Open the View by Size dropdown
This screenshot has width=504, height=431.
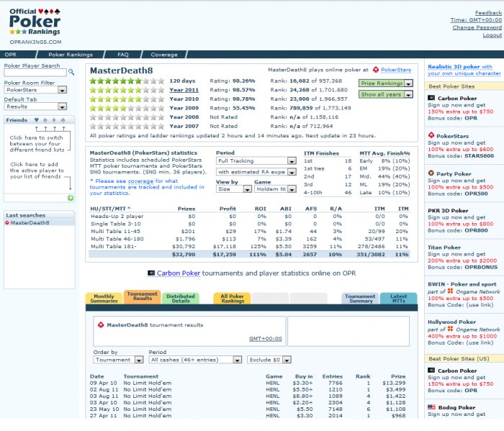(234, 189)
